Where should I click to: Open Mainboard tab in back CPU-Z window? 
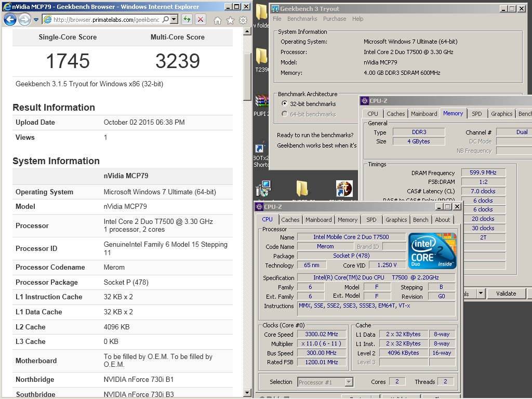click(424, 114)
